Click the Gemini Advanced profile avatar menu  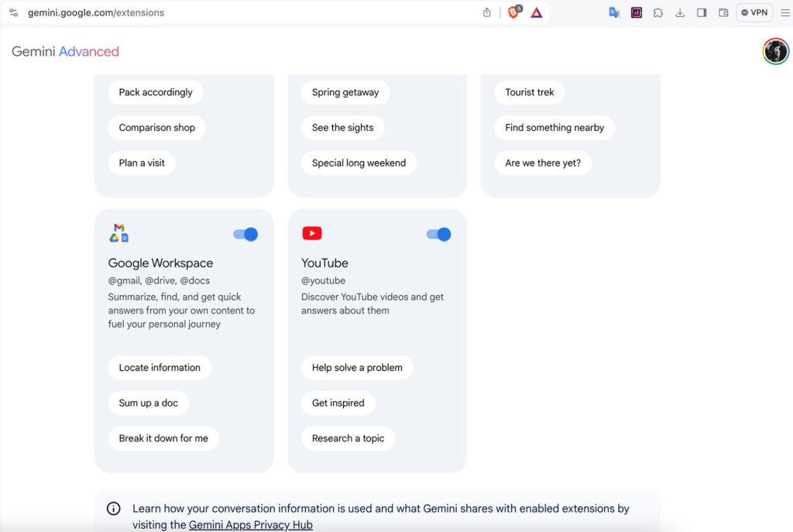[x=775, y=51]
